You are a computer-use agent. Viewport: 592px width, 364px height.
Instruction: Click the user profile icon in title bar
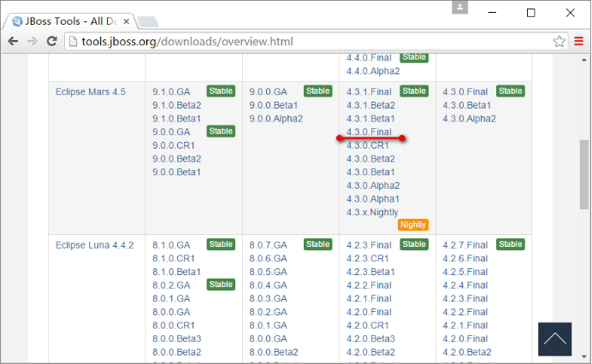(460, 7)
